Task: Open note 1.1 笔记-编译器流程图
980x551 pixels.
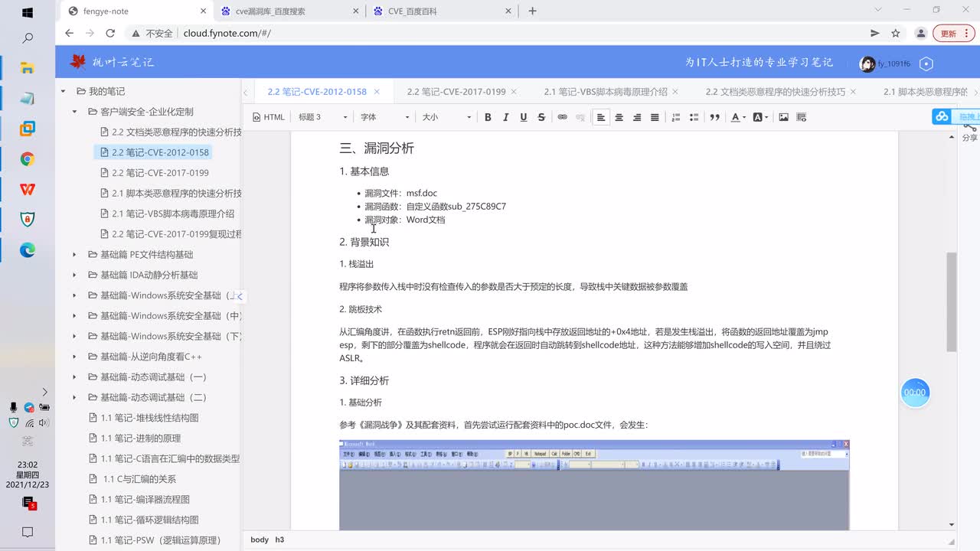Action: pos(145,499)
